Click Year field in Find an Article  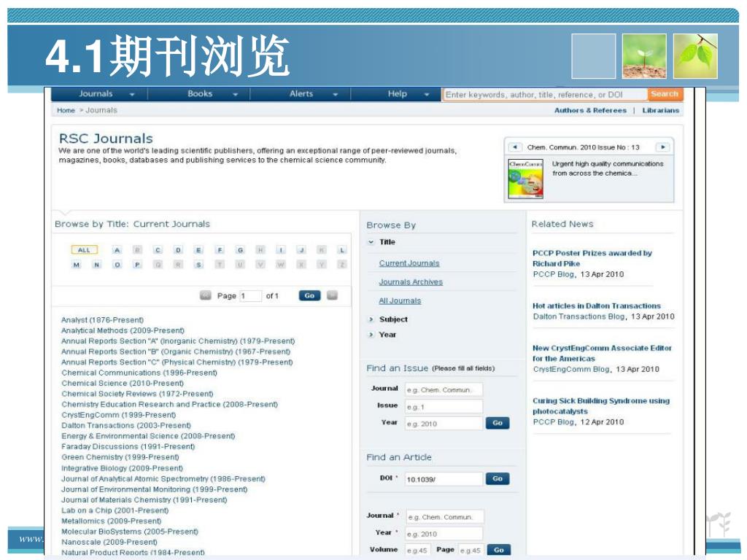click(x=444, y=534)
